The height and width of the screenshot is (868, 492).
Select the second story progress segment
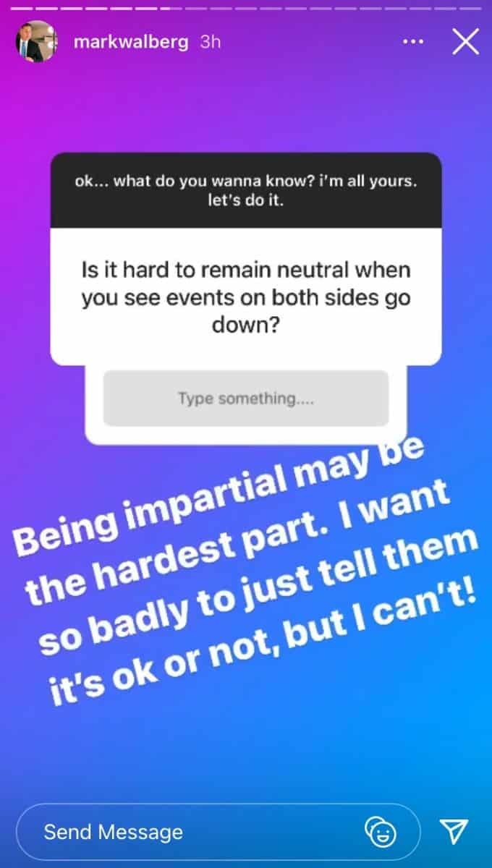(x=46, y=9)
